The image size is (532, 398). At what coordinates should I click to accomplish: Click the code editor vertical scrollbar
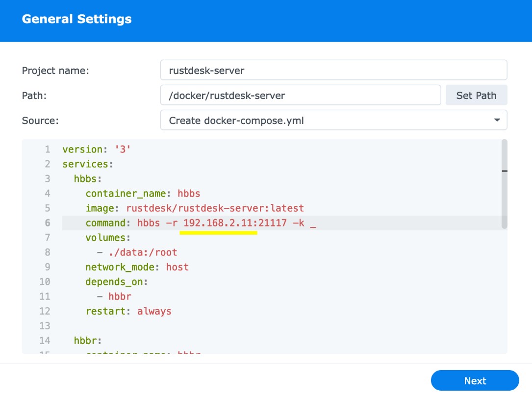coord(504,184)
